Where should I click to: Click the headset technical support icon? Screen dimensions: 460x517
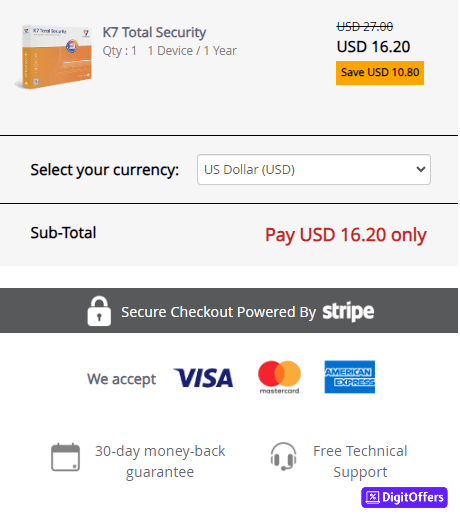point(283,456)
